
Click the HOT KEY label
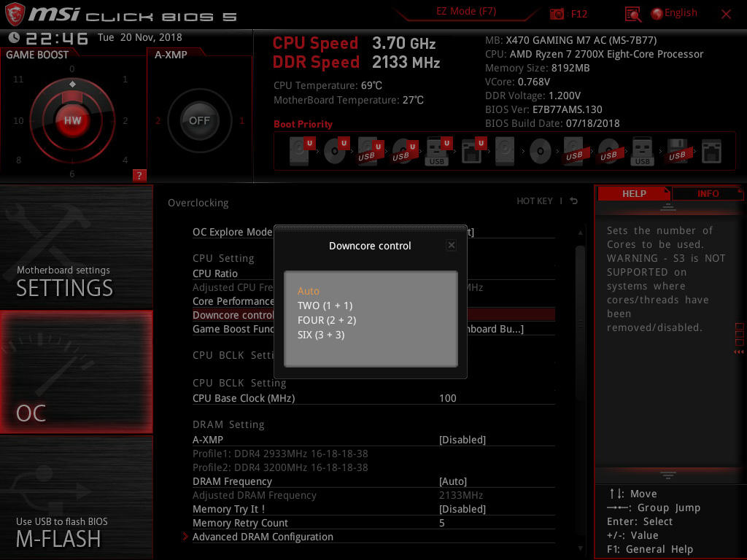535,201
